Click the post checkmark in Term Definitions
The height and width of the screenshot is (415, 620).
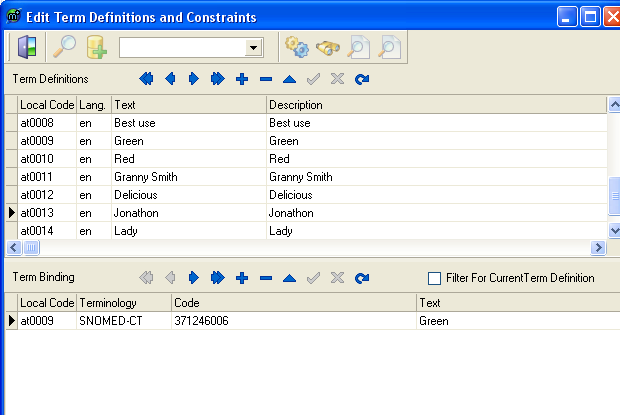click(313, 79)
